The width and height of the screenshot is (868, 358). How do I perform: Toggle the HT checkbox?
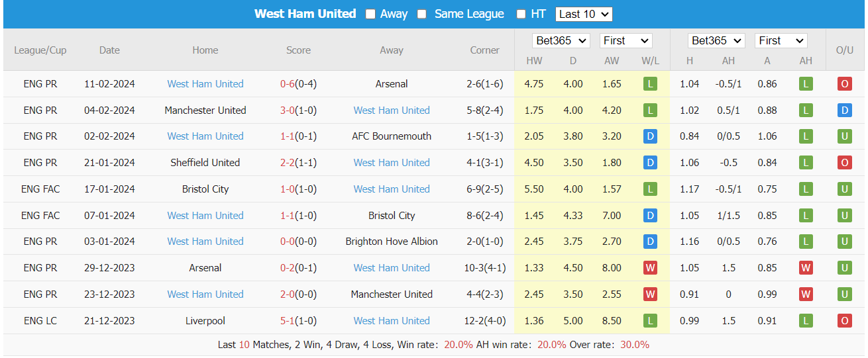(x=521, y=14)
